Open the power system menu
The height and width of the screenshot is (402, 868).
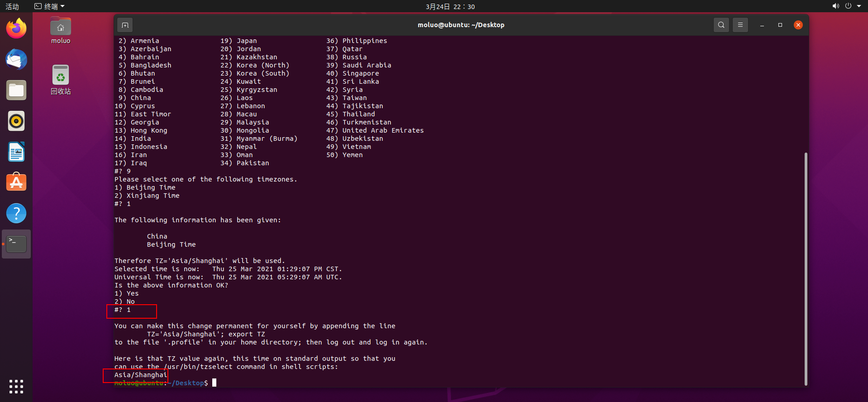848,6
